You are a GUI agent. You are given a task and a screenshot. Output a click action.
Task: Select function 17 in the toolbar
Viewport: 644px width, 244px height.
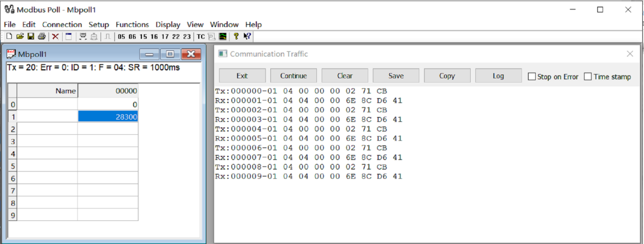click(165, 37)
